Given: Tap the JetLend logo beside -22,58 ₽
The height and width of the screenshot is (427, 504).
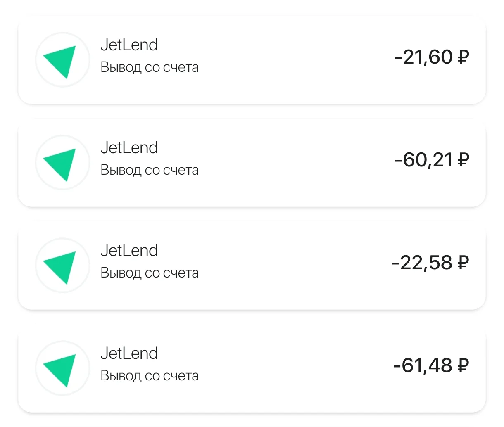Looking at the screenshot, I should (62, 266).
